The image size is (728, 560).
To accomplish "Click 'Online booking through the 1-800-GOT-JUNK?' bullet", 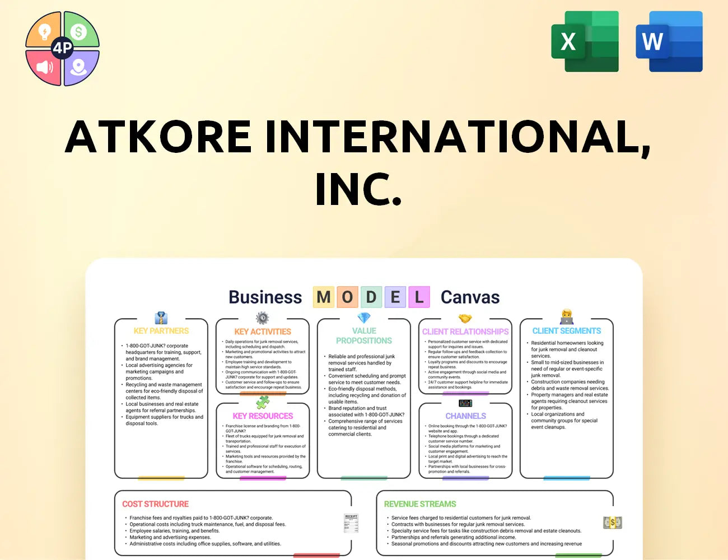I will click(466, 428).
